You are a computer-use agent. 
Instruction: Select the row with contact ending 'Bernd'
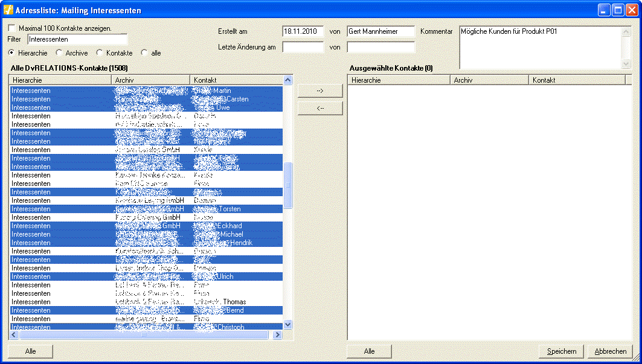tap(146, 310)
